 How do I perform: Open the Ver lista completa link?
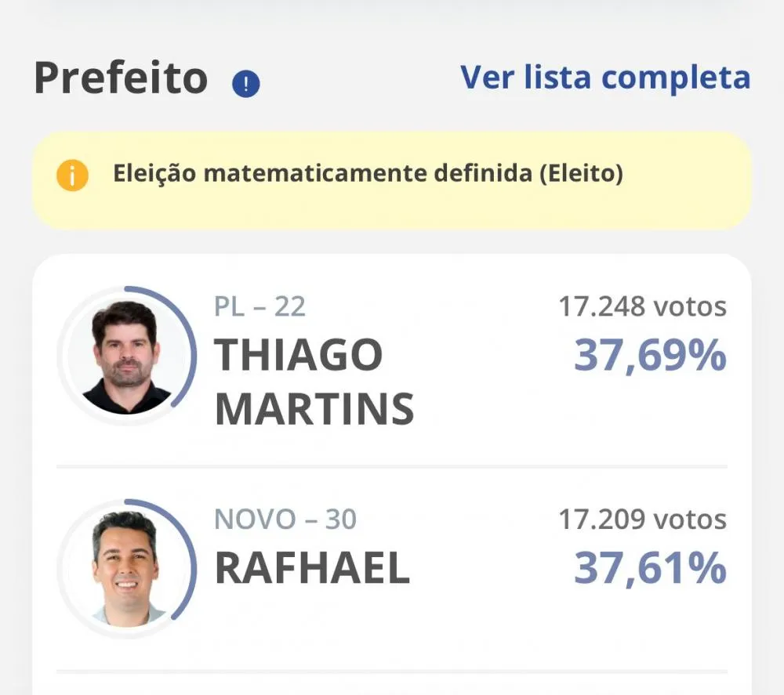point(605,78)
